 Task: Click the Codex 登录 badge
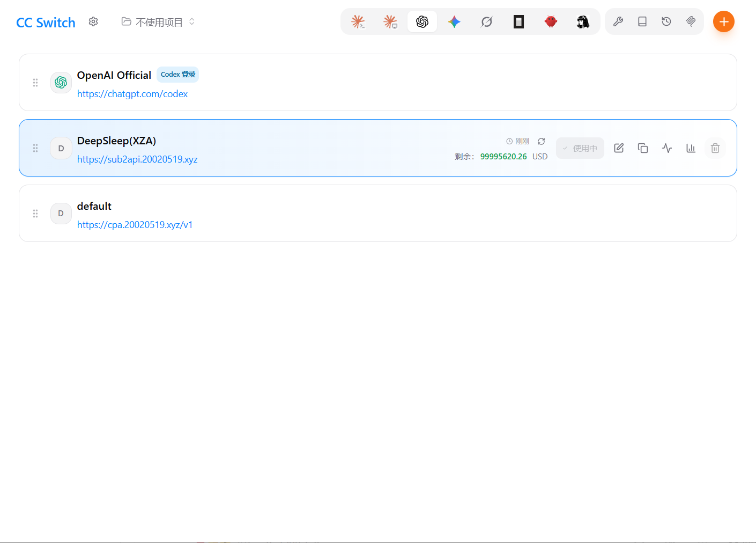[x=178, y=75]
